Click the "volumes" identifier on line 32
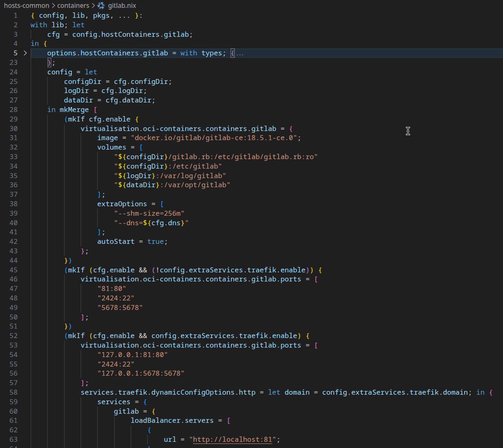Screen dimensions: 503x448 coord(112,147)
